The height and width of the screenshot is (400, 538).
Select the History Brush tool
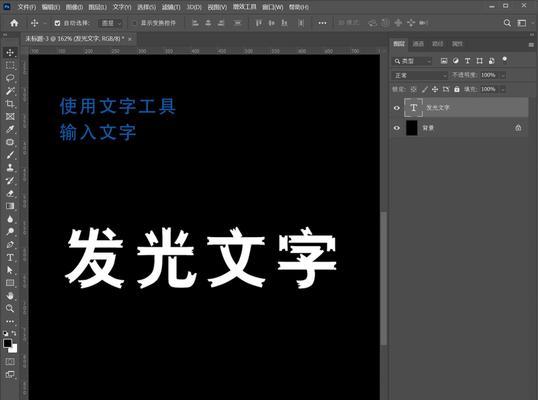click(10, 180)
